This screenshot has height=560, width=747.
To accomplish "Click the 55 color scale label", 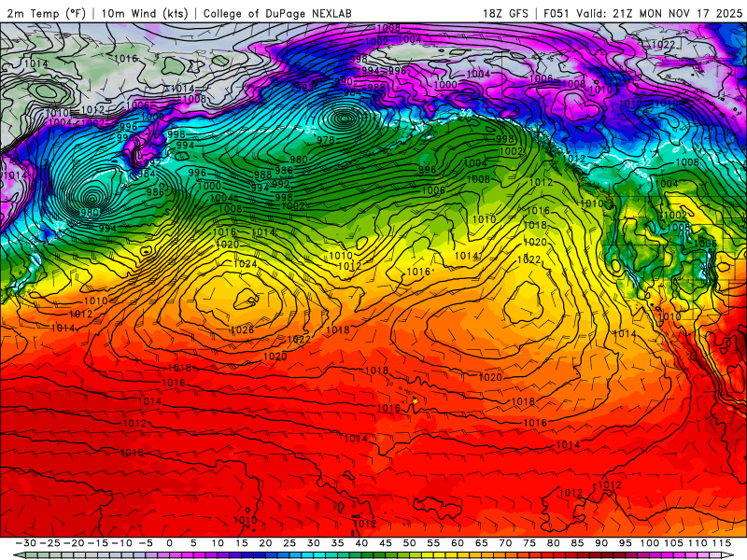I will (x=433, y=543).
